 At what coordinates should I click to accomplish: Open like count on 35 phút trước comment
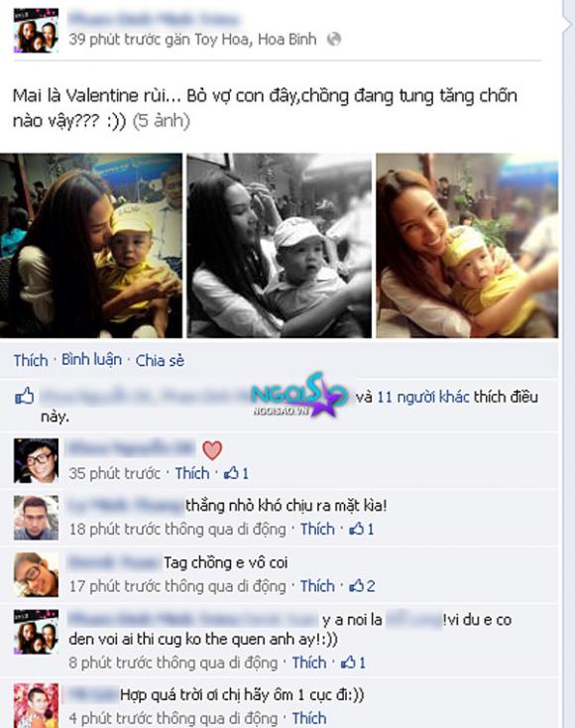[236, 473]
